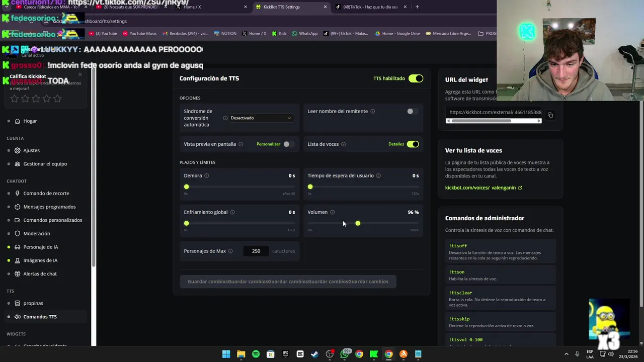Screen dimensions: 644x362
Task: Open info icon beside Síndrome de conversión automática
Action: [225, 118]
